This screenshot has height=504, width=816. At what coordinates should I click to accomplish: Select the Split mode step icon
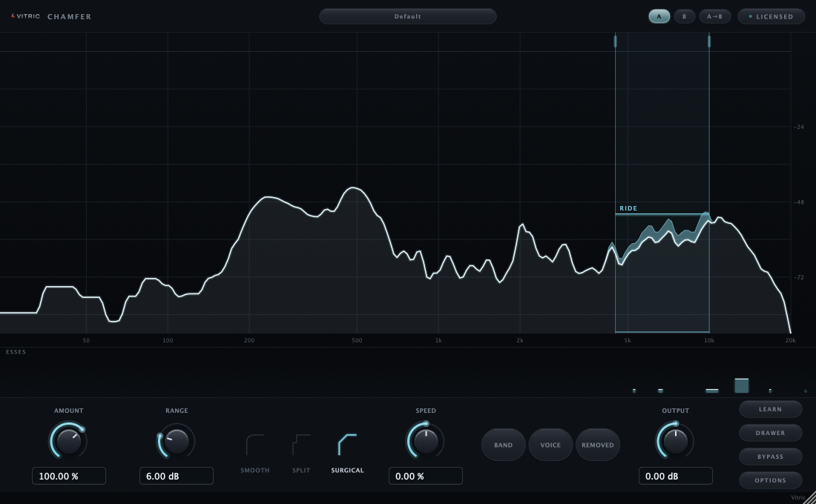click(x=301, y=445)
